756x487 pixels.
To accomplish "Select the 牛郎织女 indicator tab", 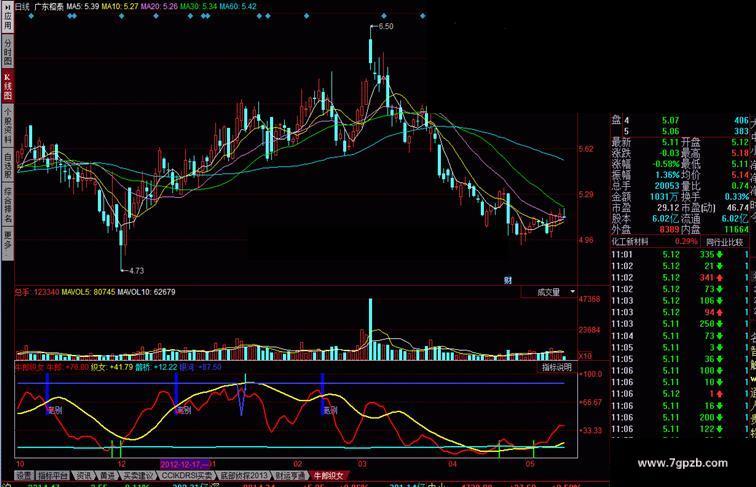I will click(x=329, y=475).
